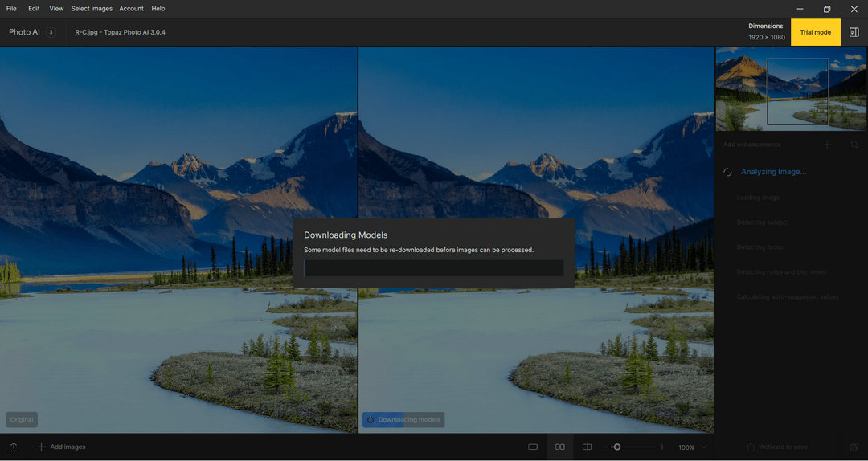Switch to side-by-side comparison view
868x461 pixels.
pos(560,447)
